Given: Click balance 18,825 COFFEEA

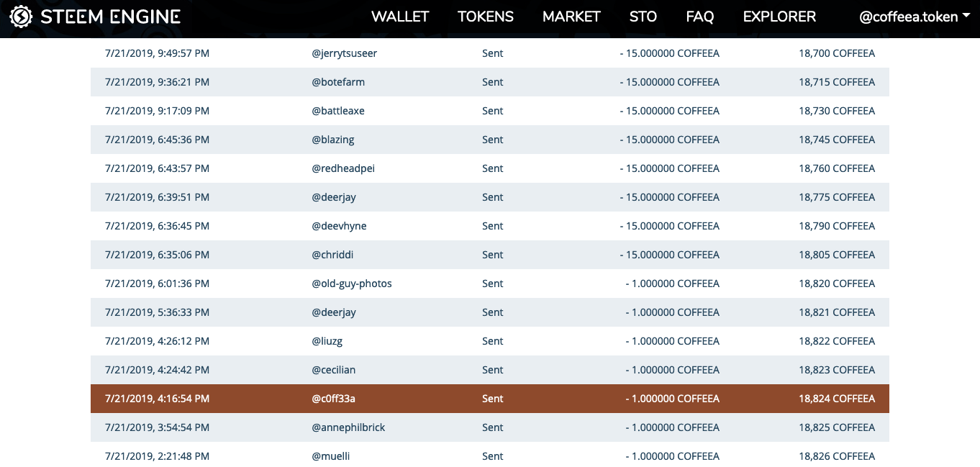Looking at the screenshot, I should 837,427.
